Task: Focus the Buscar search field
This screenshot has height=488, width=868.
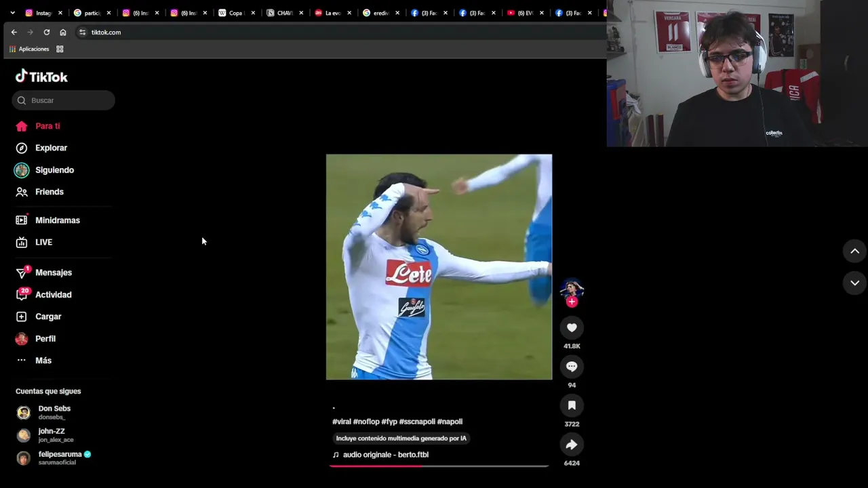Action: [x=64, y=100]
